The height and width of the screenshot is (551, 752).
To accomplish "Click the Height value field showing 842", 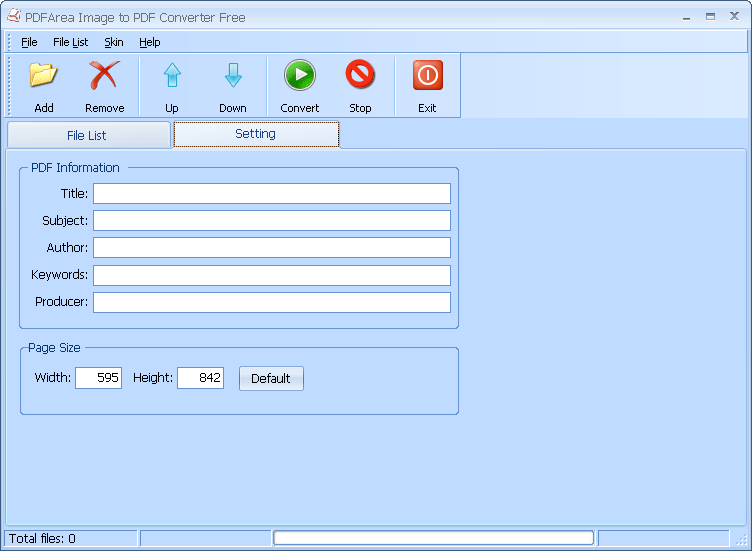I will (x=200, y=378).
